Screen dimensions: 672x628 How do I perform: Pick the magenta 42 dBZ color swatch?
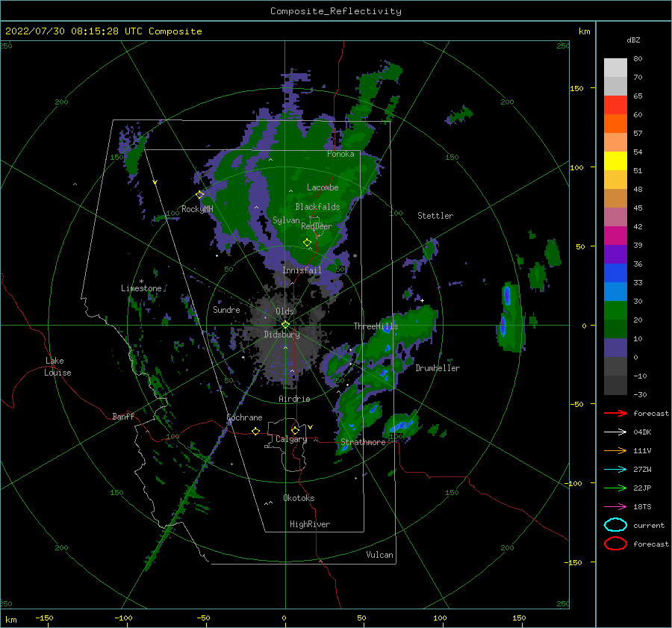point(615,236)
